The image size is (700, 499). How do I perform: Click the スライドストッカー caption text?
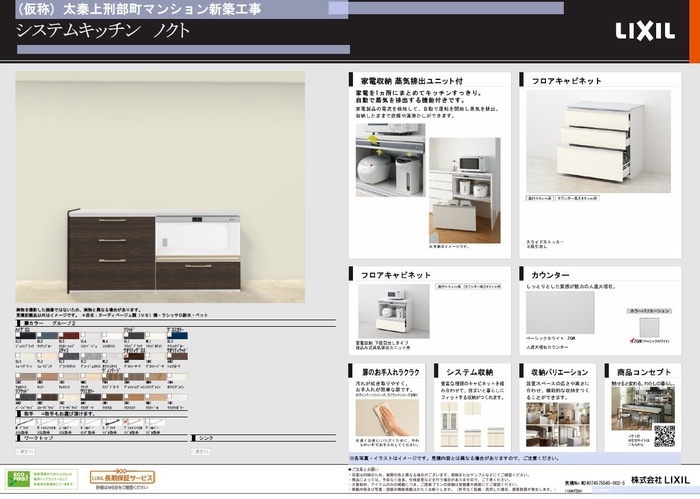[x=545, y=244]
